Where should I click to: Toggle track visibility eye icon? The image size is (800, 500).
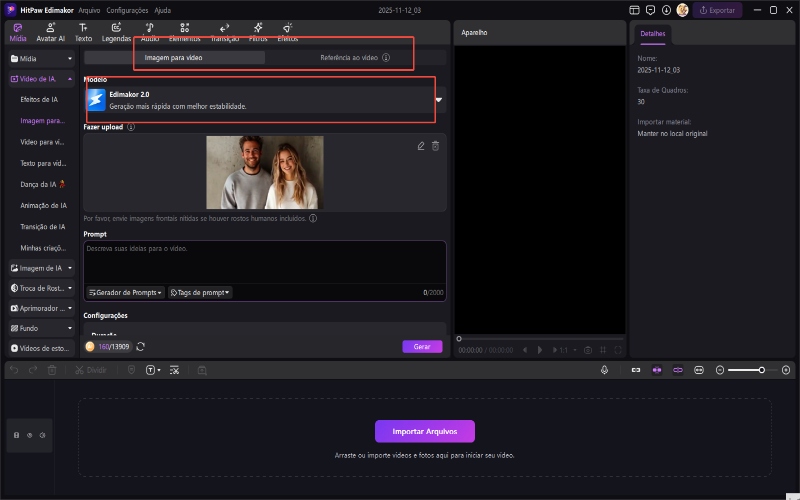(30, 435)
